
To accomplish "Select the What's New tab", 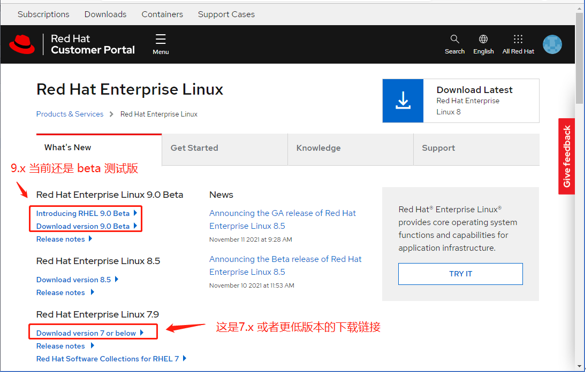I will tap(99, 148).
